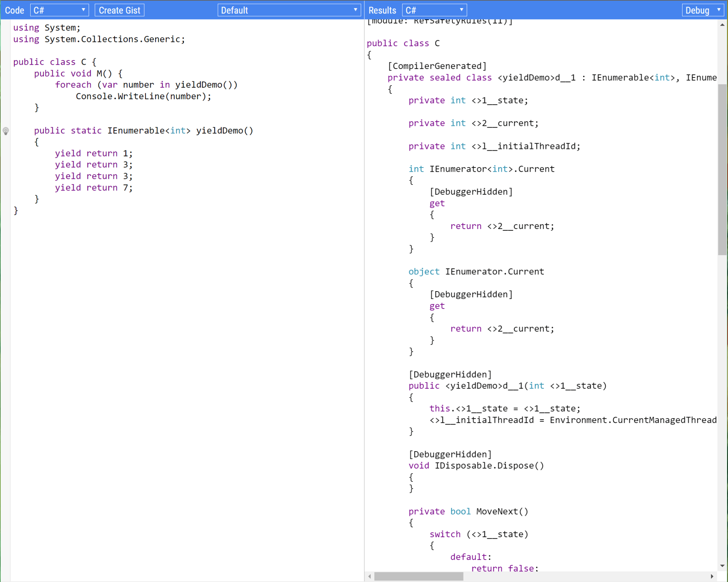The image size is (728, 582).
Task: Click the foreach keyword in the editor
Action: point(73,85)
